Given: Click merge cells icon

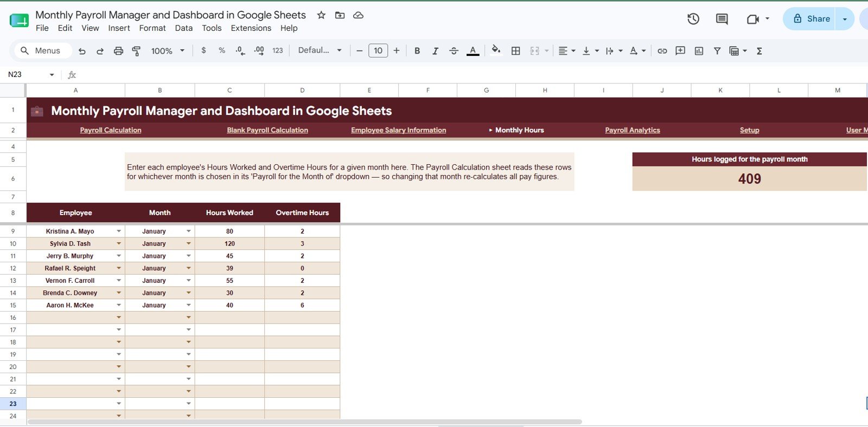Looking at the screenshot, I should pos(535,50).
